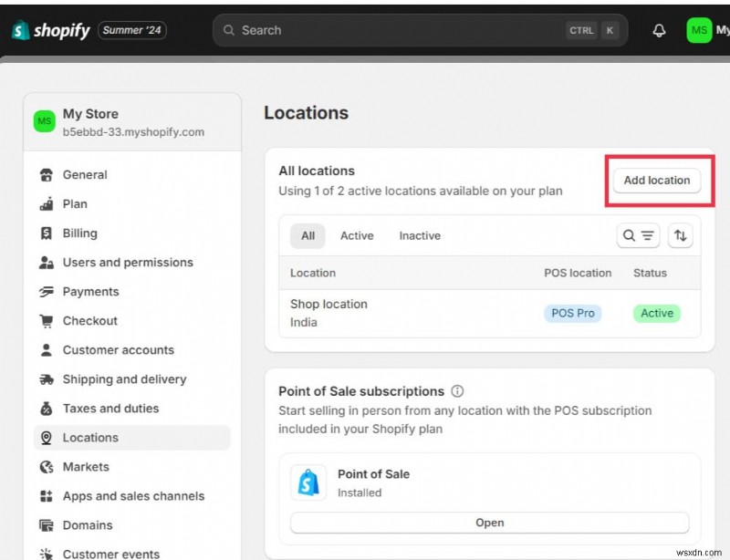
Task: Open notifications via the bell icon
Action: pyautogui.click(x=659, y=31)
